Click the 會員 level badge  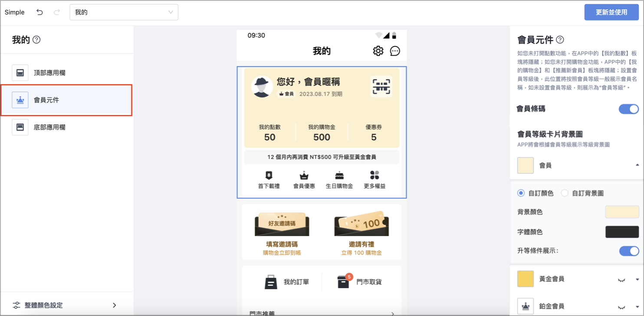point(286,94)
